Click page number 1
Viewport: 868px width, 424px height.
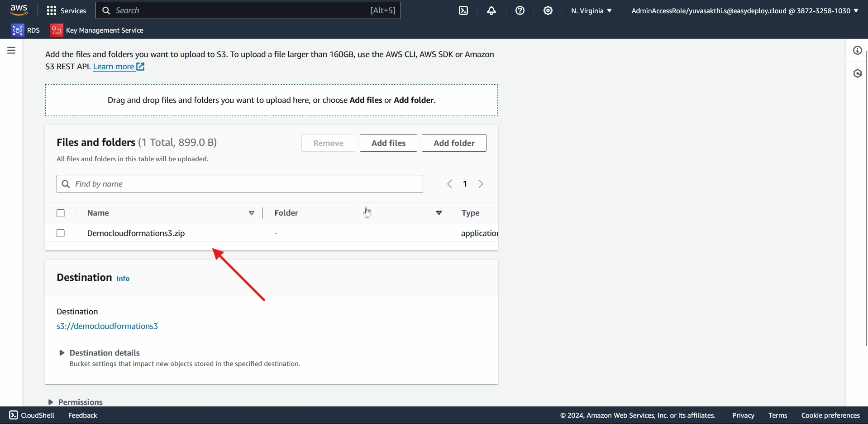465,184
